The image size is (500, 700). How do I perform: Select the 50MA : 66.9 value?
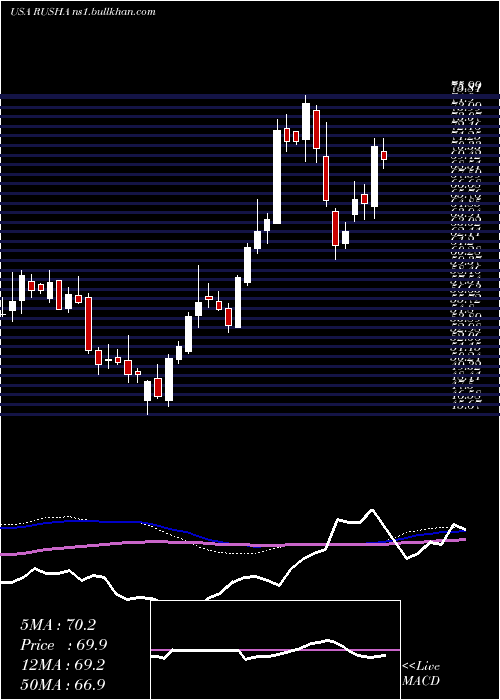pyautogui.click(x=63, y=684)
